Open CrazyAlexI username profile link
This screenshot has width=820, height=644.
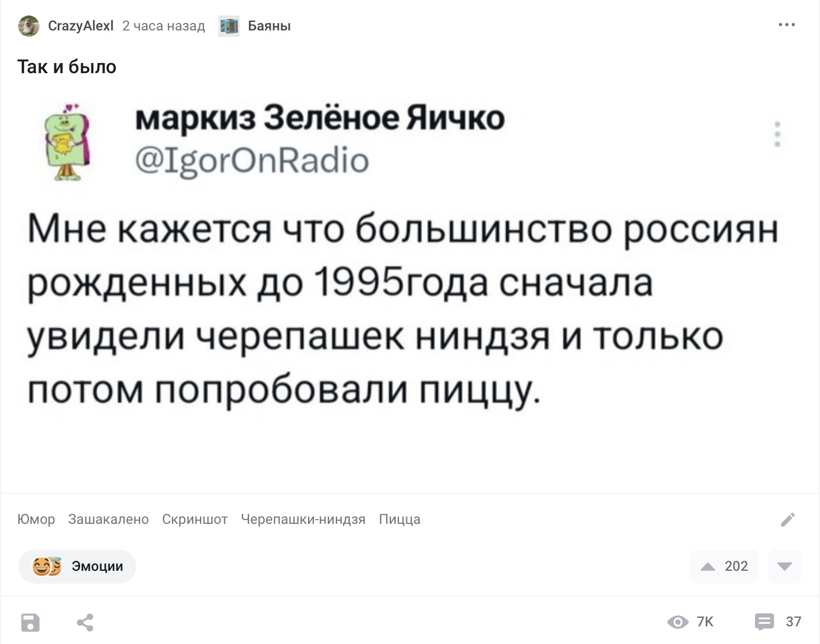tap(81, 26)
